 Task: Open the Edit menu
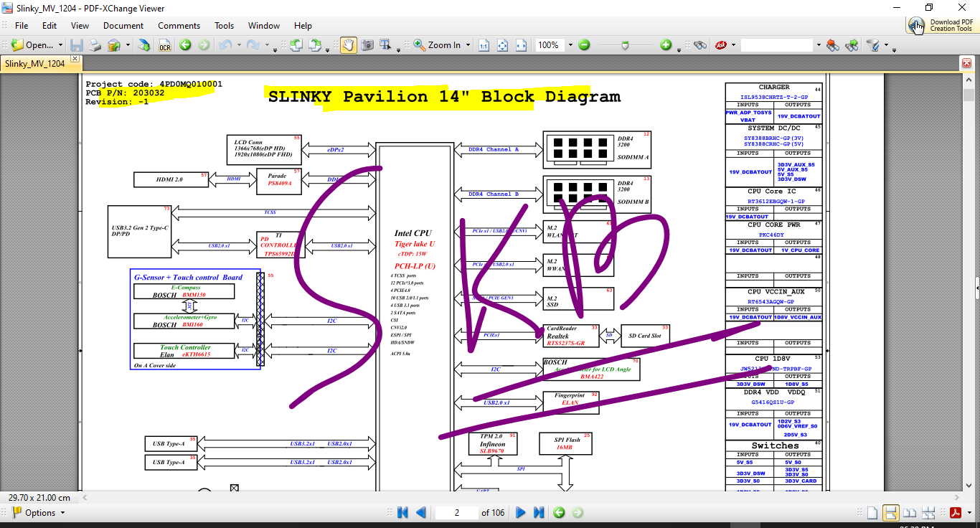50,26
